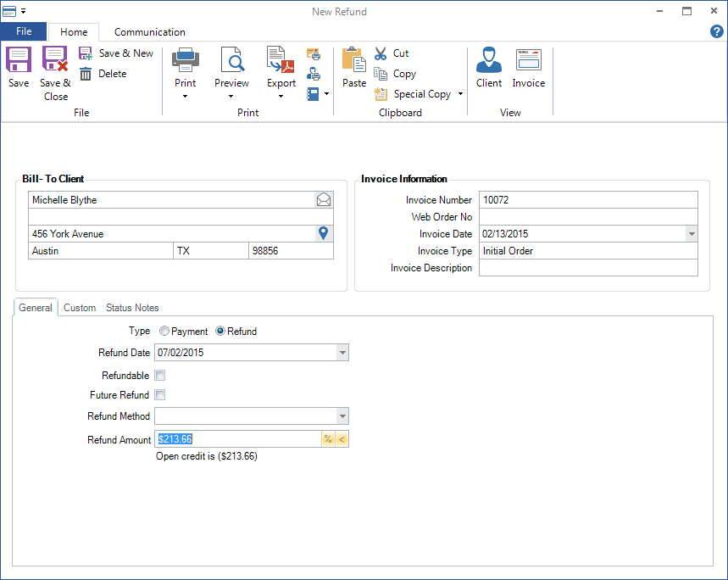Viewport: 728px width, 580px height.
Task: Open the Status Notes tab
Action: (x=132, y=308)
